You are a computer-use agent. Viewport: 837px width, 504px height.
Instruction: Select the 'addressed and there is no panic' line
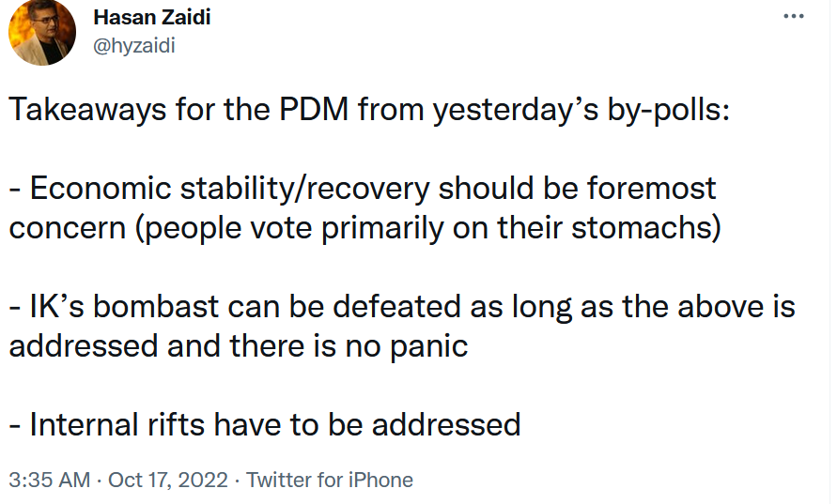tap(239, 346)
